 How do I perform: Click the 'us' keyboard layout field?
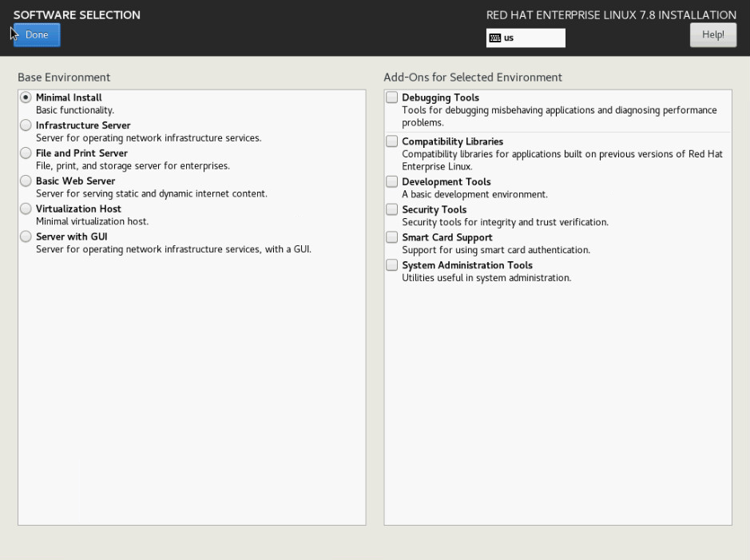[526, 38]
